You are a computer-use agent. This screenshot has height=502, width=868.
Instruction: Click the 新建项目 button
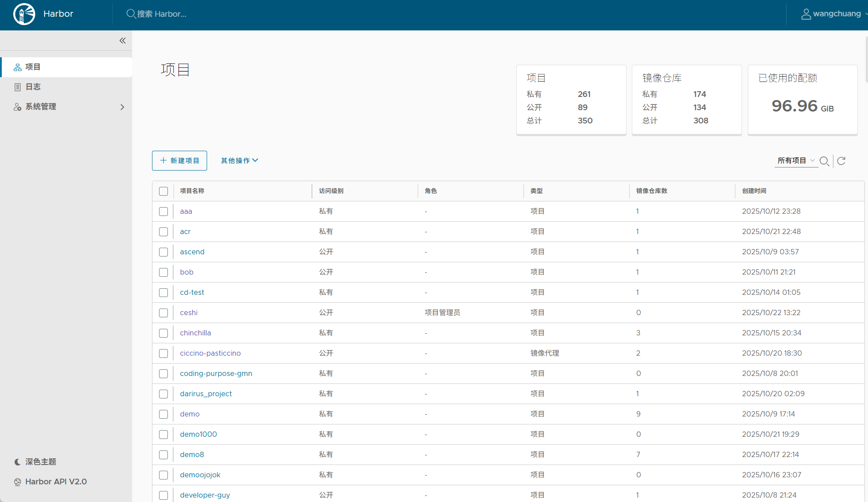[x=179, y=160]
